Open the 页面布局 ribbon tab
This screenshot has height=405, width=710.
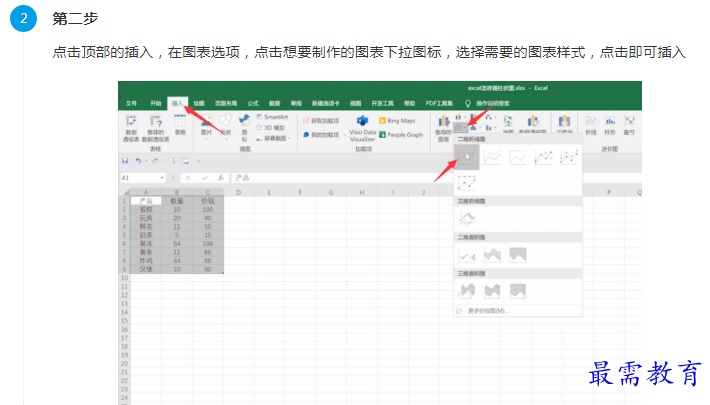click(x=225, y=103)
